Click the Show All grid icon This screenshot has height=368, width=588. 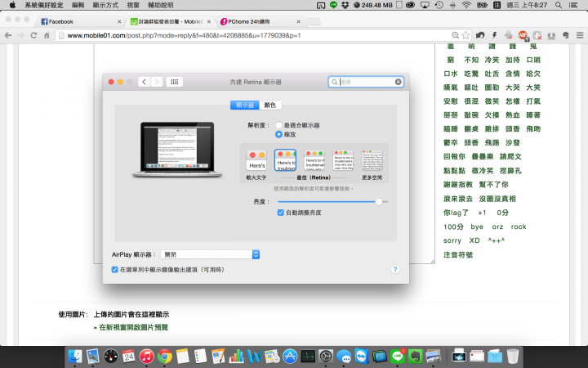click(x=174, y=82)
